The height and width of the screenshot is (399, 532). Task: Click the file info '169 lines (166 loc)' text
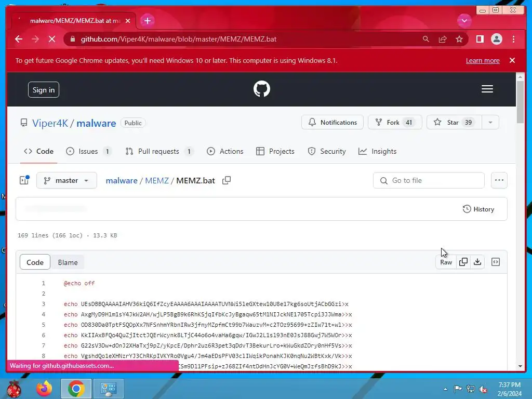[x=50, y=235]
